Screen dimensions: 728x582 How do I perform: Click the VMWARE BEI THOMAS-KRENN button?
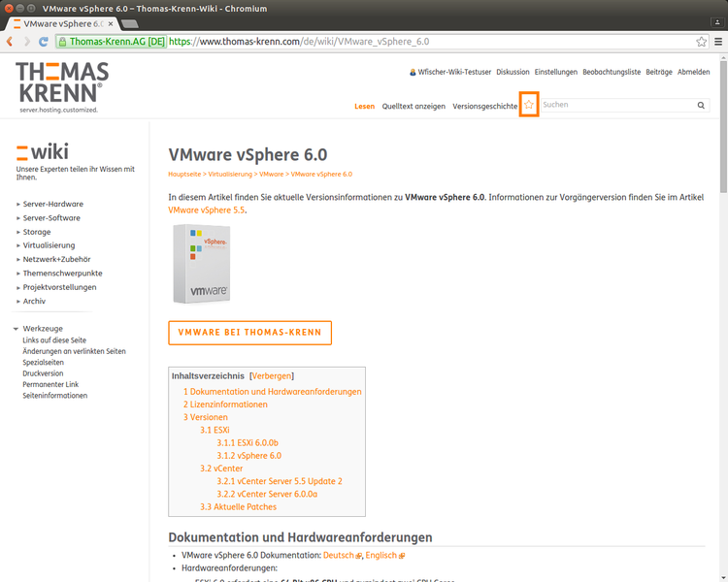249,333
